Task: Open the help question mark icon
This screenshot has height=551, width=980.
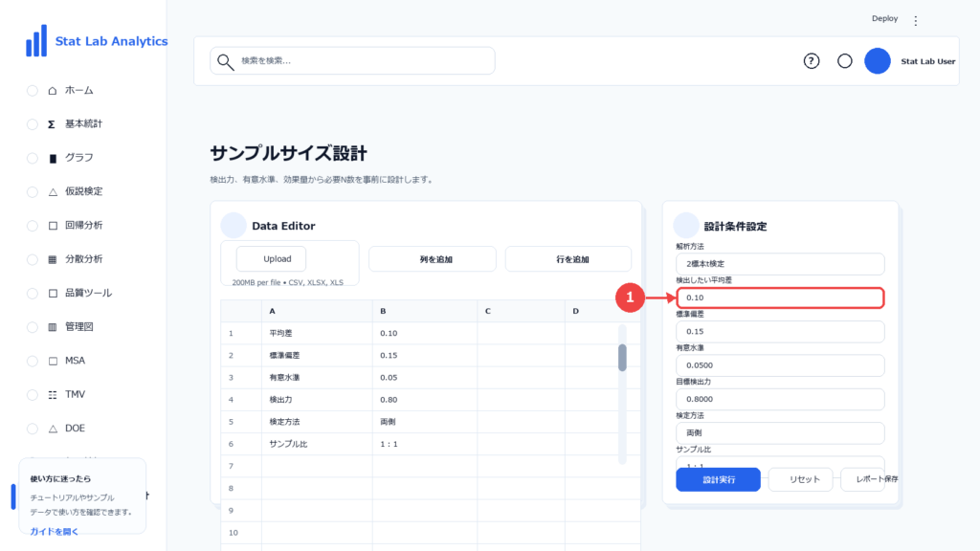Action: 812,61
